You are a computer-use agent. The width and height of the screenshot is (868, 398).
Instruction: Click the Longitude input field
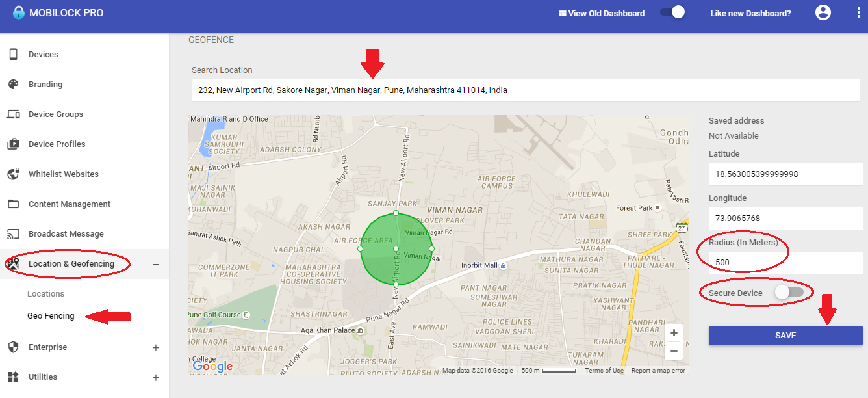pos(785,219)
